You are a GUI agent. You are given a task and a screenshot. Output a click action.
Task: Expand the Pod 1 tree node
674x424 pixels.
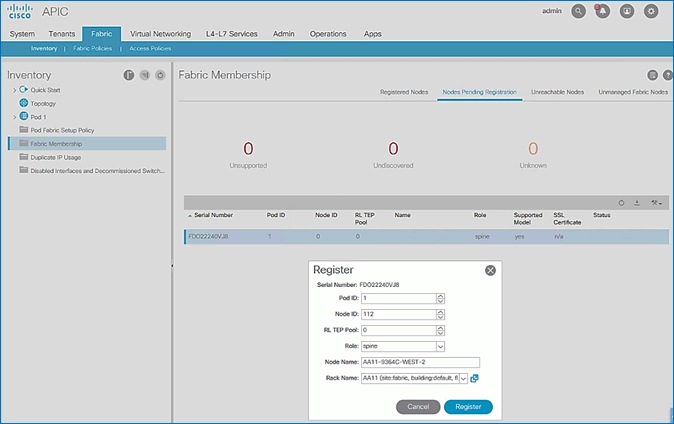point(14,117)
